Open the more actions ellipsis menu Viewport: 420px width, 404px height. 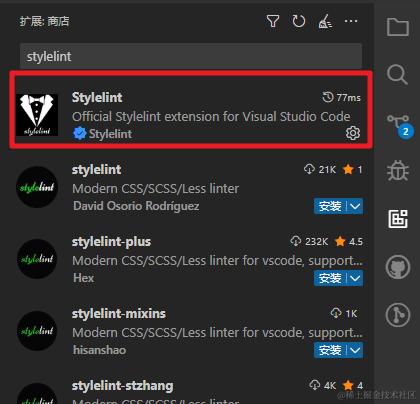(x=351, y=21)
